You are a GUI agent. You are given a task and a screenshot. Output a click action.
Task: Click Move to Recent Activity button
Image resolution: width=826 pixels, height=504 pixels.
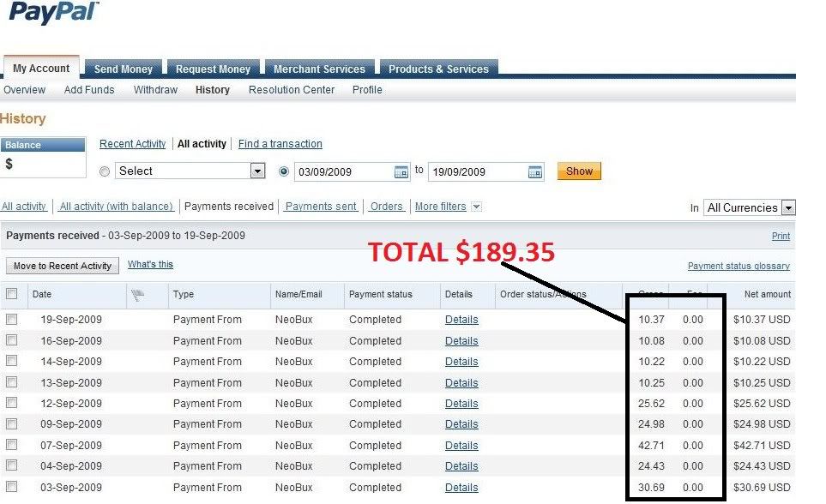(x=63, y=266)
